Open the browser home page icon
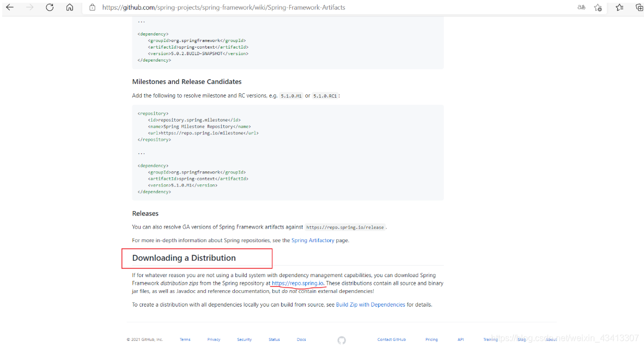644x348 pixels. tap(70, 8)
